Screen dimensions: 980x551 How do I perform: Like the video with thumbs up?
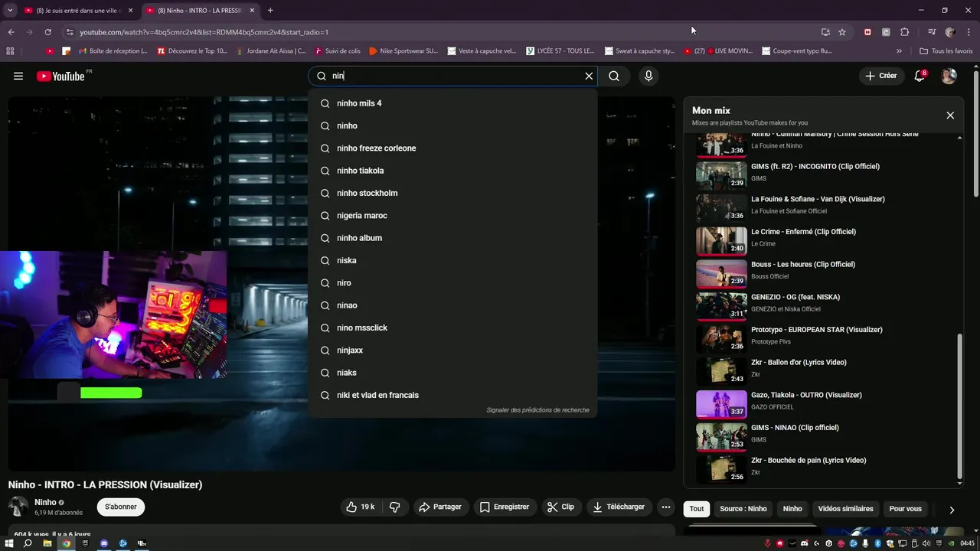click(360, 507)
